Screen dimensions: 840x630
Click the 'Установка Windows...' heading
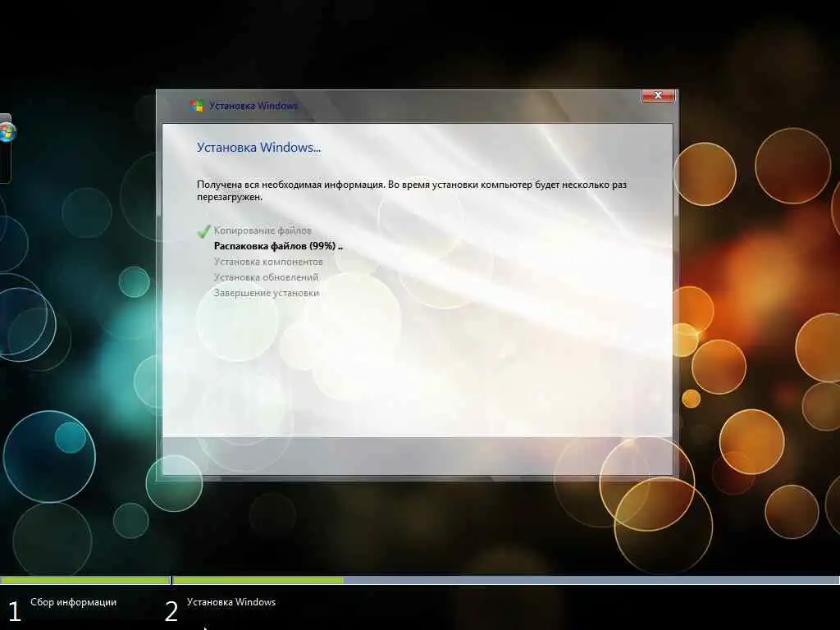[x=258, y=148]
